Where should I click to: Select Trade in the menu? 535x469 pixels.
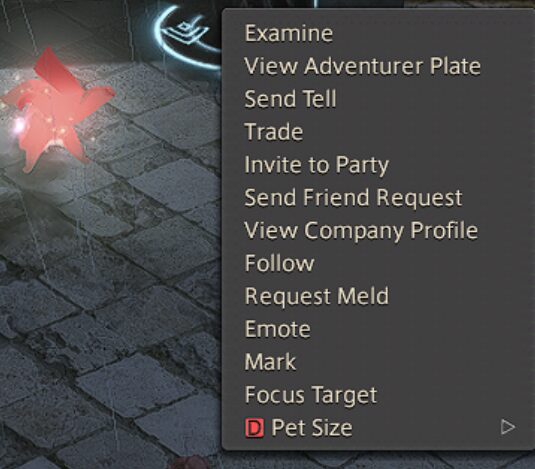[x=274, y=132]
